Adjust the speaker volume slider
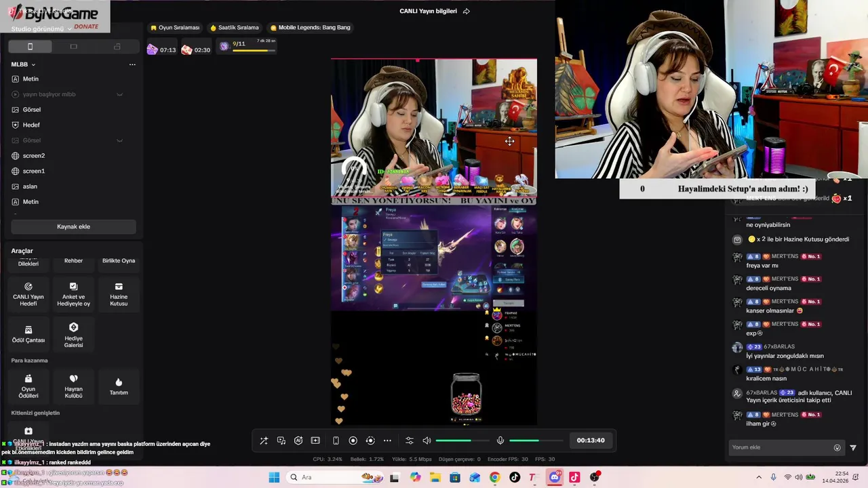 (462, 441)
